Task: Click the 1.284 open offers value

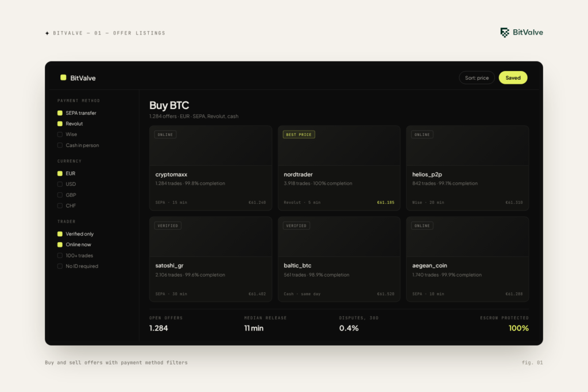Action: (158, 328)
